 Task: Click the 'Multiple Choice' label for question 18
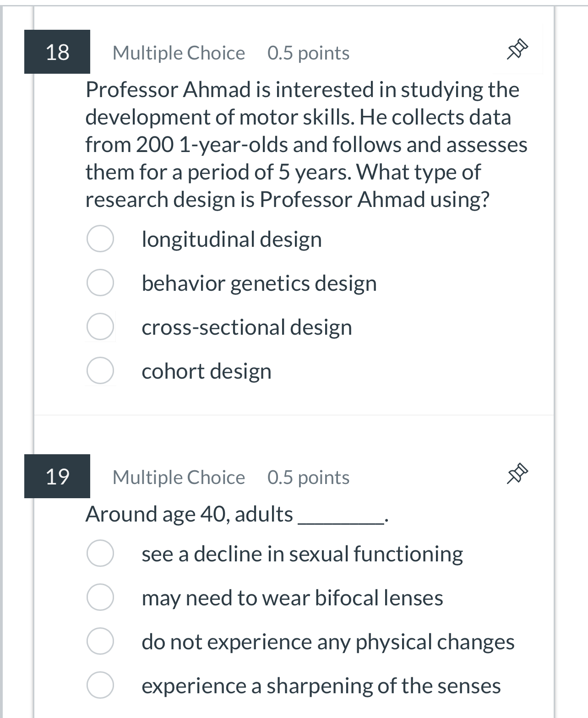pyautogui.click(x=179, y=53)
